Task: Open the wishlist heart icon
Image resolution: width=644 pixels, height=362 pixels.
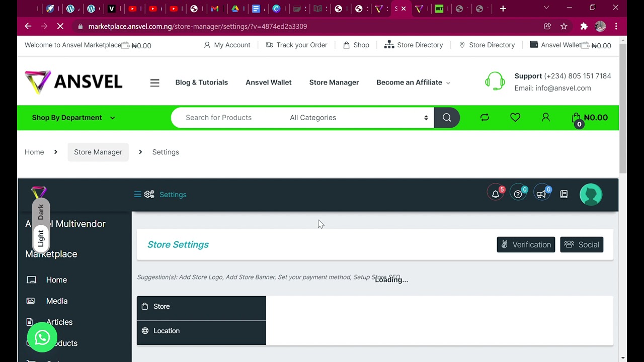Action: pyautogui.click(x=515, y=118)
